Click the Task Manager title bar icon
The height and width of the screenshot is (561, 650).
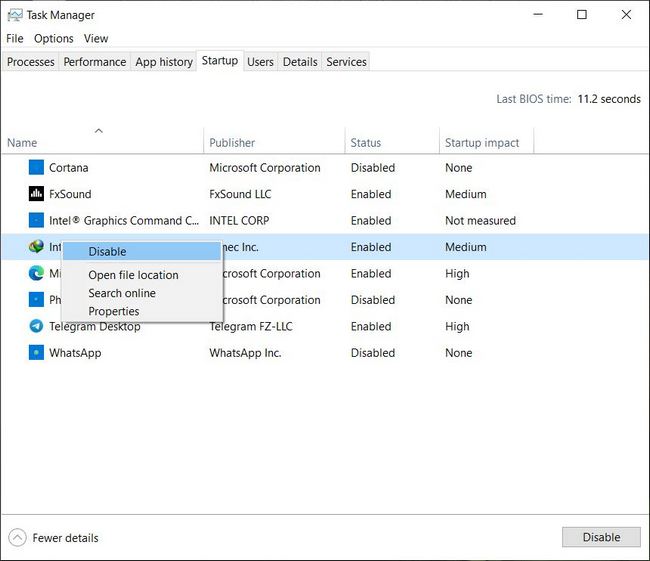pos(15,15)
